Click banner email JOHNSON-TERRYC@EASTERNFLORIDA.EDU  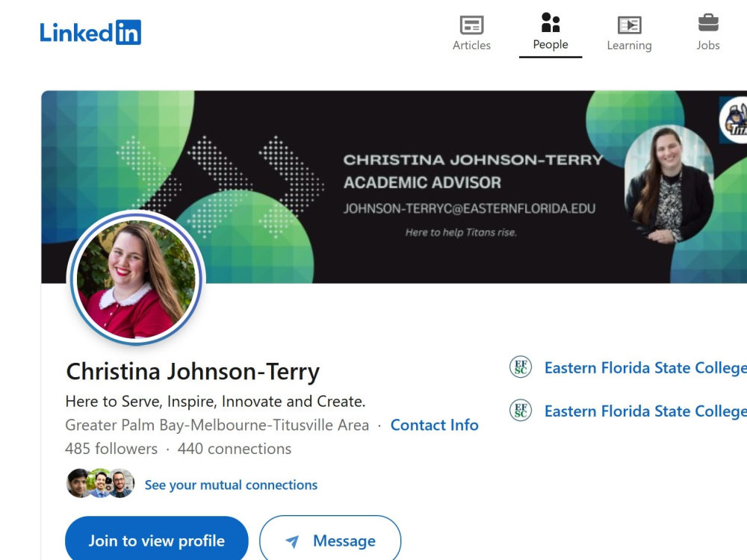(469, 208)
